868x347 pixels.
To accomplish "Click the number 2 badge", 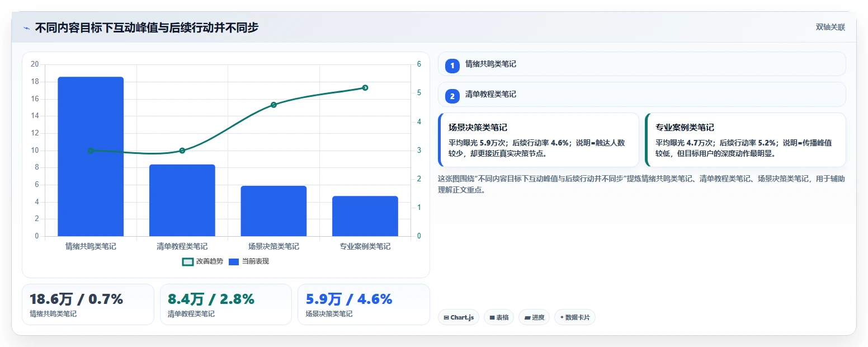I will click(452, 96).
